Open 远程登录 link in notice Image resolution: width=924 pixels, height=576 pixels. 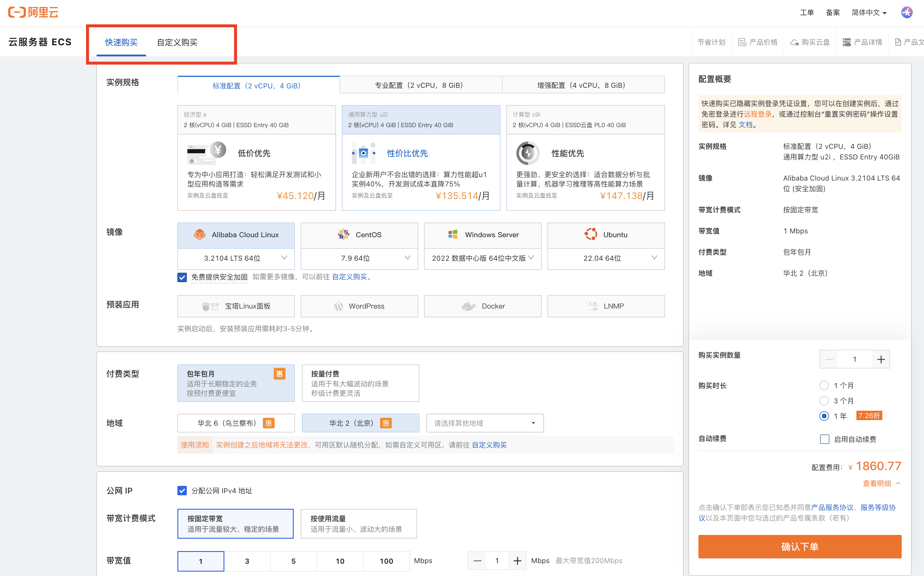(x=757, y=114)
